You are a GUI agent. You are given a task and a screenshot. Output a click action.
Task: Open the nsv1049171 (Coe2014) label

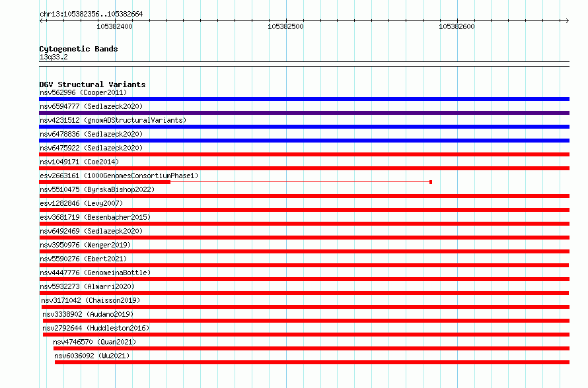[79, 162]
